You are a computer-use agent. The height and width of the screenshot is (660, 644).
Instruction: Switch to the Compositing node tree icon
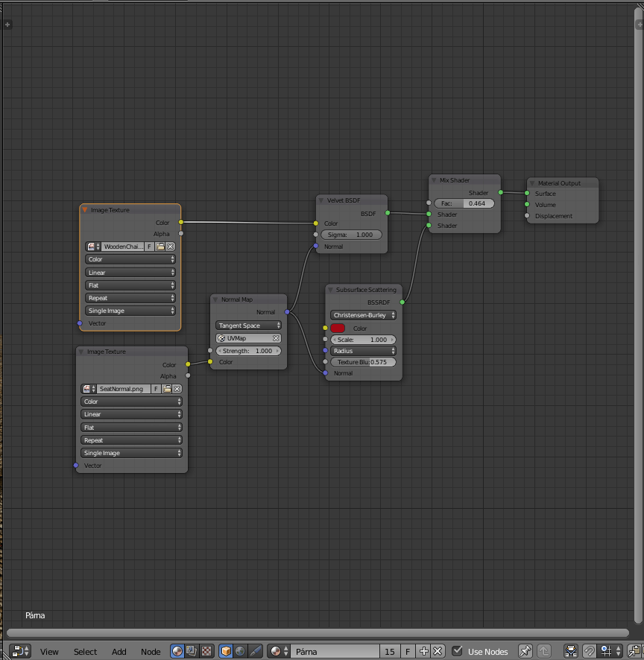pos(192,651)
